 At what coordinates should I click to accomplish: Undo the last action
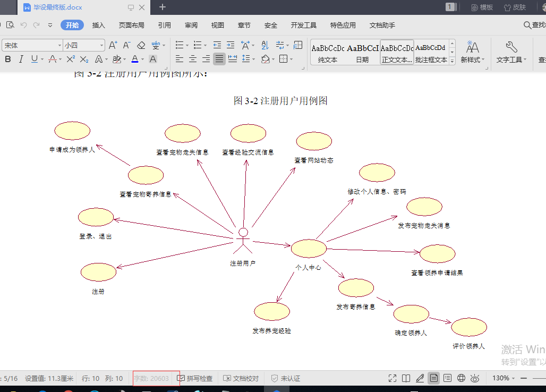(x=23, y=25)
